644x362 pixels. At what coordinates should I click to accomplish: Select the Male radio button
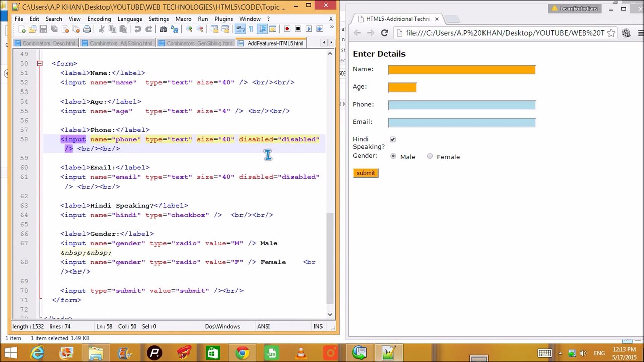393,156
